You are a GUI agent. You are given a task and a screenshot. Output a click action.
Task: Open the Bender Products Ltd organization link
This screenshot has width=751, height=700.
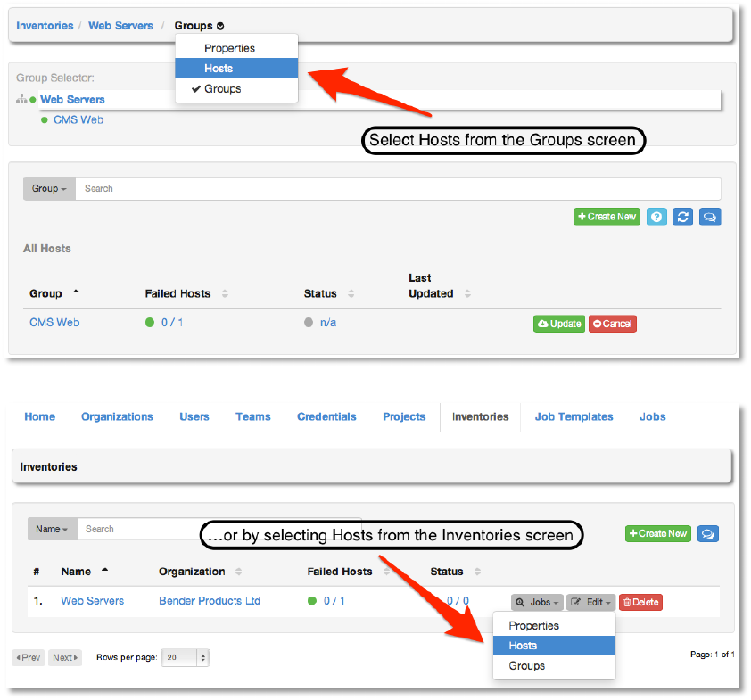210,601
